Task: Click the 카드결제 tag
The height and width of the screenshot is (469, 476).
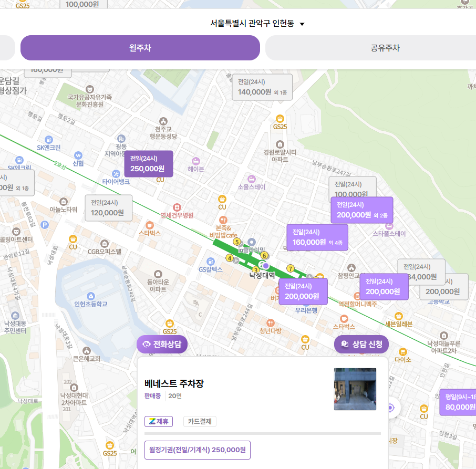Action: [x=200, y=421]
